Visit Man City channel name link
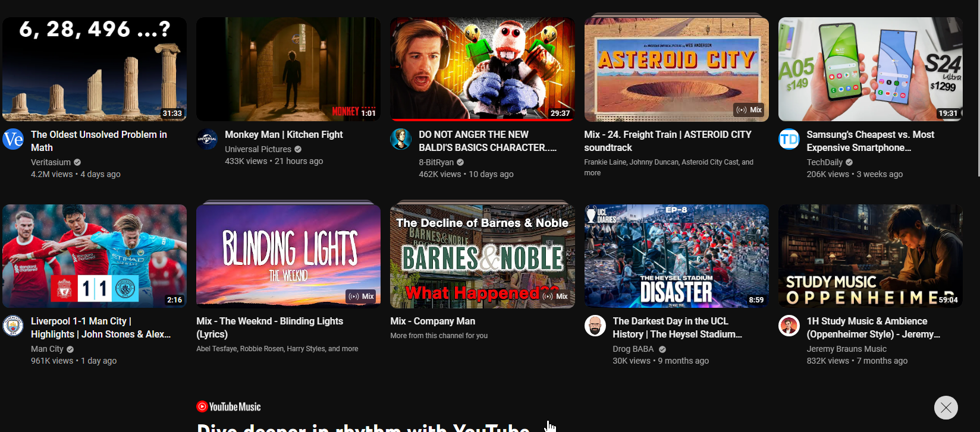Image resolution: width=980 pixels, height=432 pixels. (x=47, y=349)
